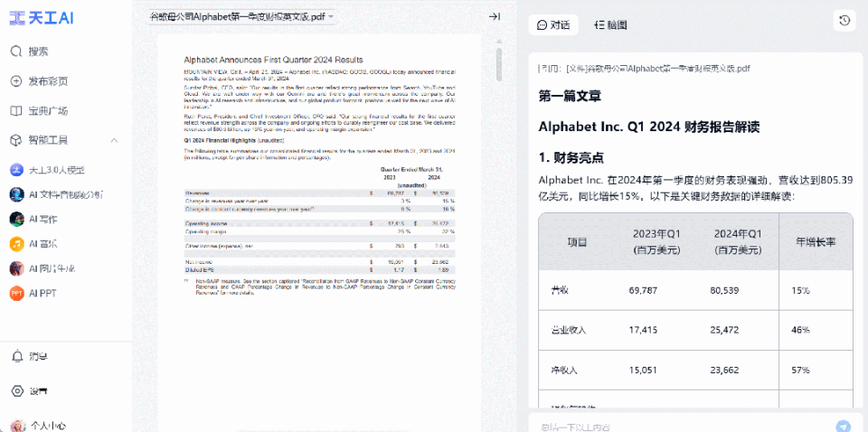Click table cell 17,415
868x432 pixels.
pyautogui.click(x=643, y=330)
